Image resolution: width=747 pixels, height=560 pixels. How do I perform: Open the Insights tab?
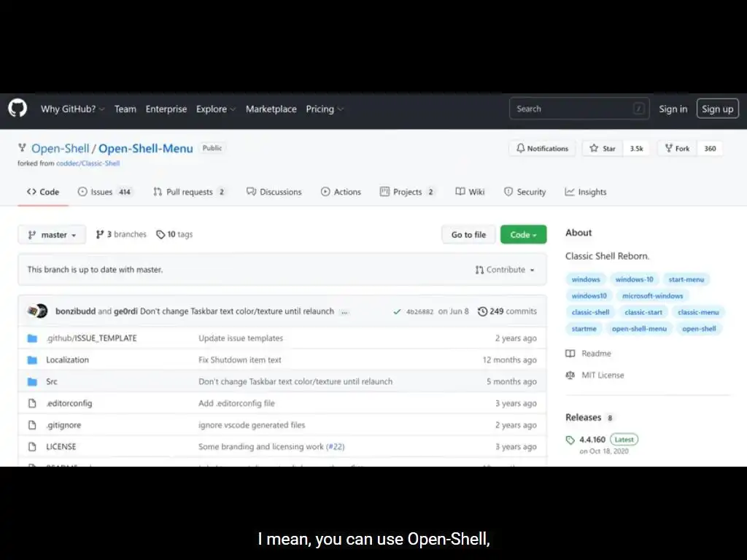pyautogui.click(x=586, y=192)
